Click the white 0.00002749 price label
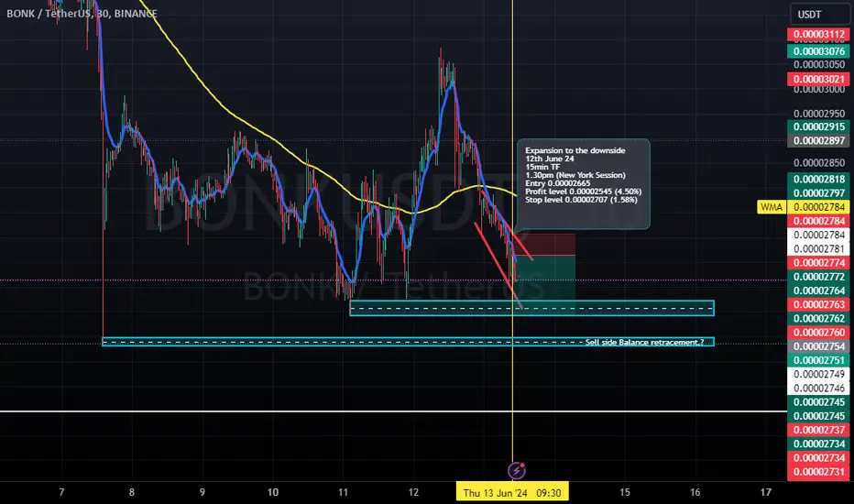This screenshot has width=854, height=504. point(818,374)
